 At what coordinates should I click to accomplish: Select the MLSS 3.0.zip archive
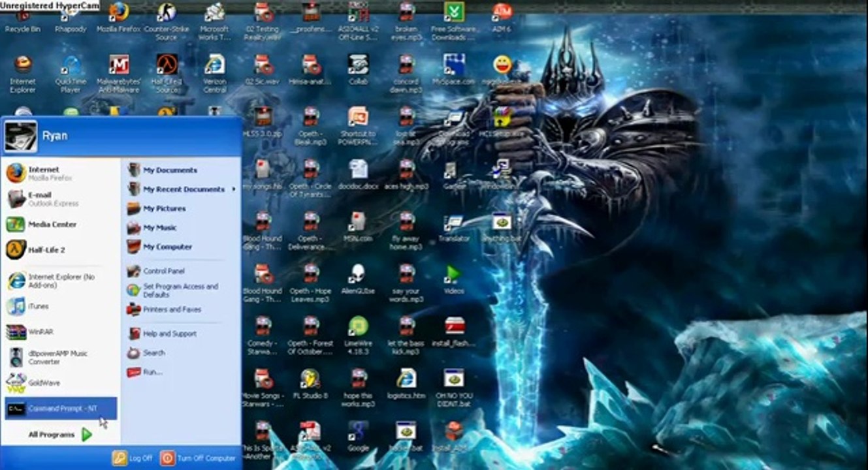(263, 123)
